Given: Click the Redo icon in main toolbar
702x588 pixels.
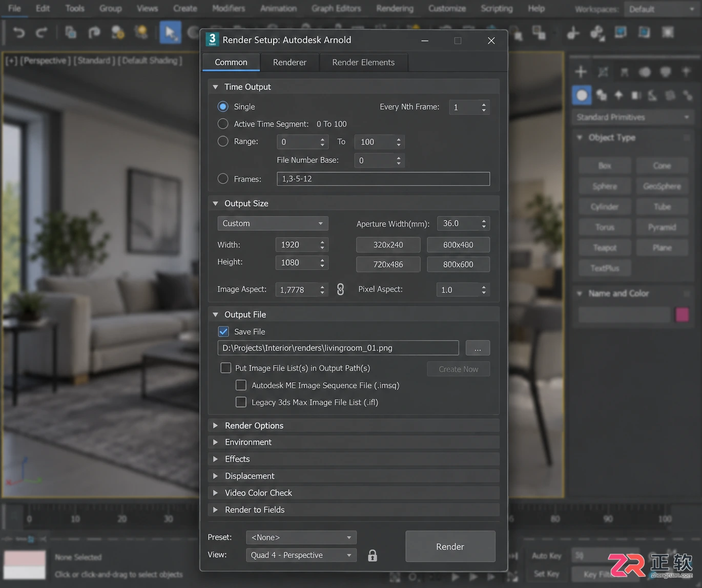Looking at the screenshot, I should [42, 33].
